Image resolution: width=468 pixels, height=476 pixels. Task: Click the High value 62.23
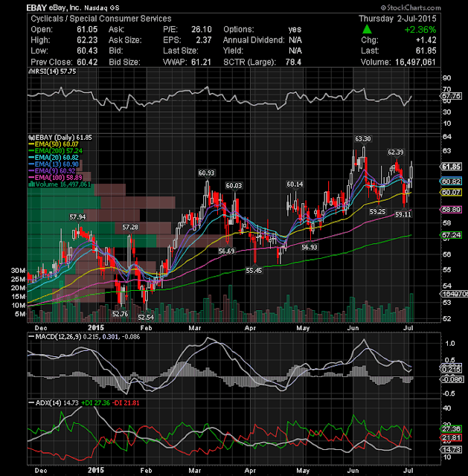click(87, 40)
